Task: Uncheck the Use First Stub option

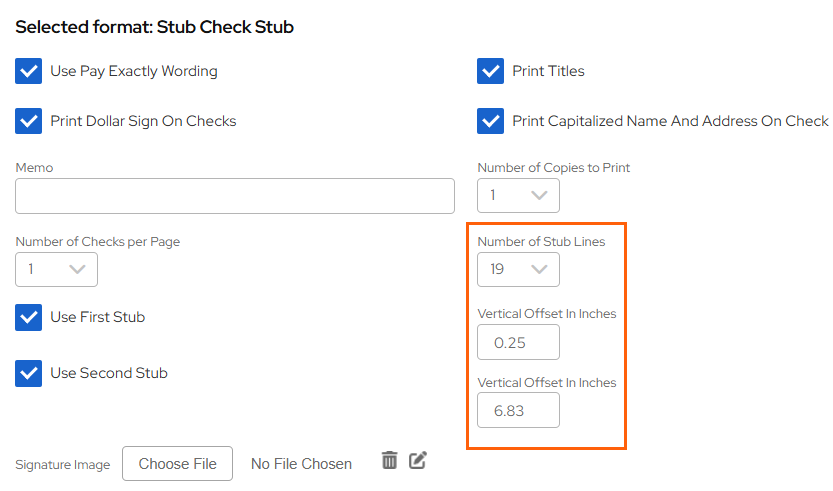Action: [x=29, y=317]
